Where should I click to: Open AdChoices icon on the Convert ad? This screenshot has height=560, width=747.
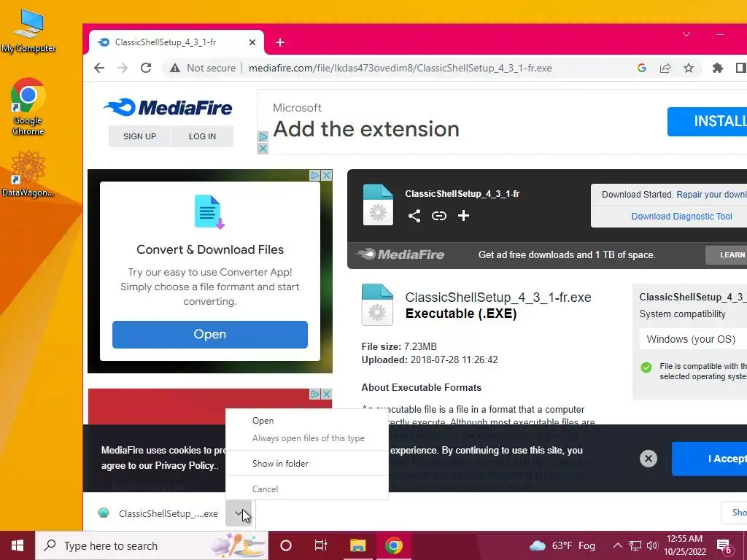315,175
